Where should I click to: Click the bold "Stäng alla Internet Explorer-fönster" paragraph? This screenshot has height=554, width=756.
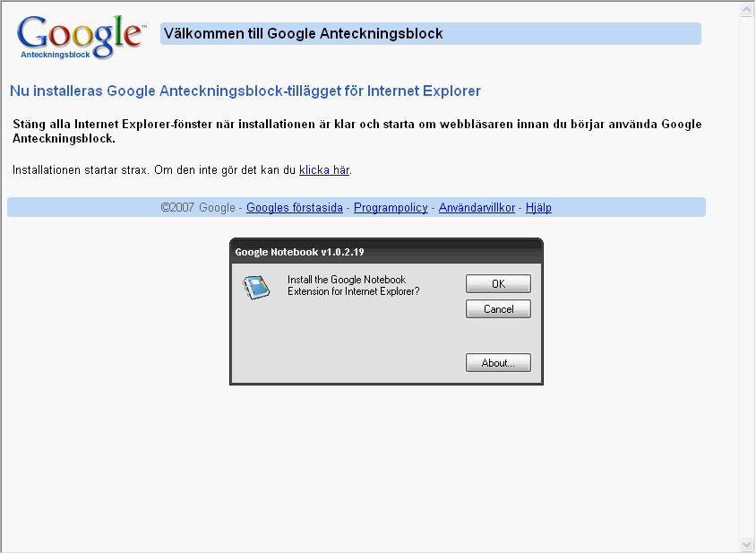pyautogui.click(x=357, y=131)
